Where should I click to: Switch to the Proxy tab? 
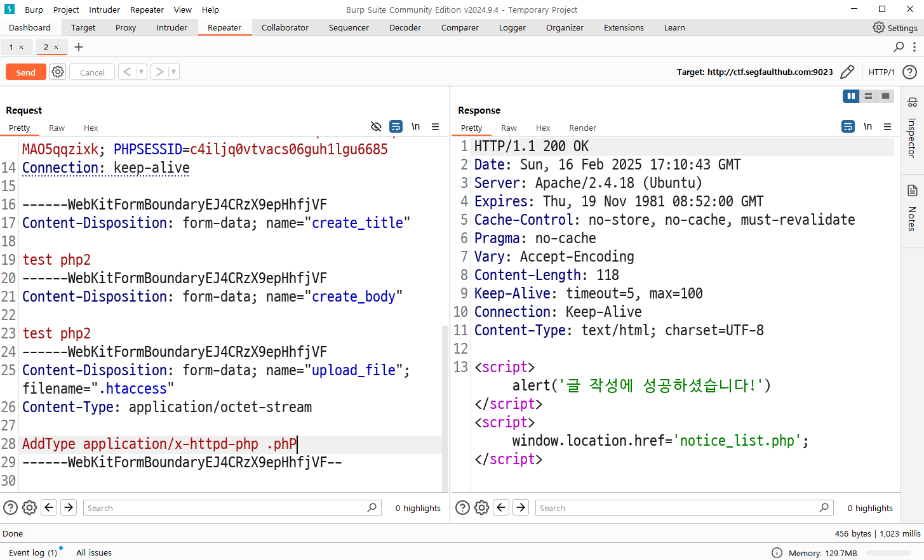pos(126,27)
